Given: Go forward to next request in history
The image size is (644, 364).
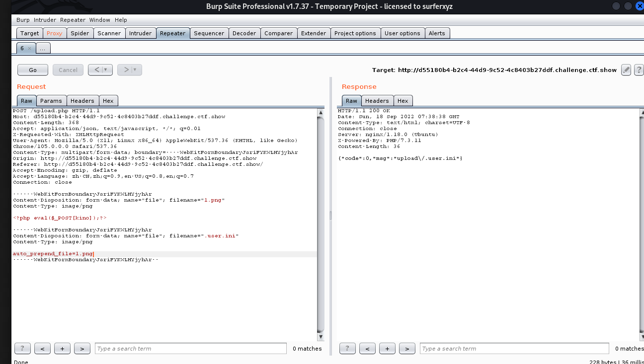Looking at the screenshot, I should 127,70.
